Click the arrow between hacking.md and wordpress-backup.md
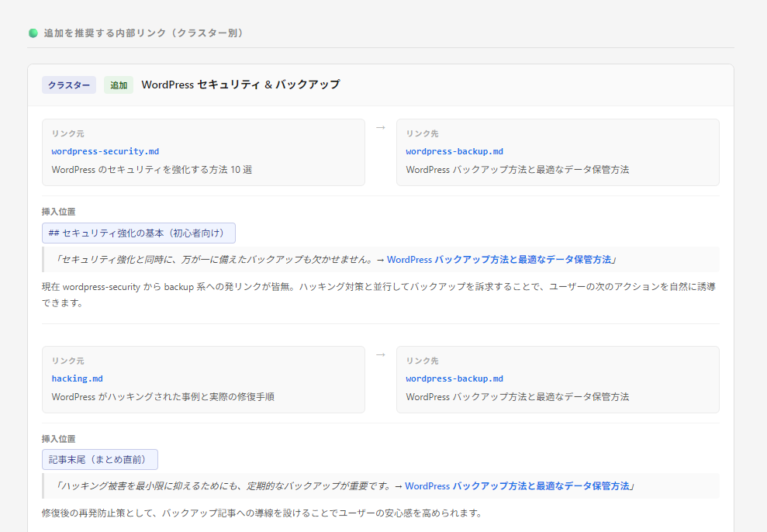767x532 pixels. coord(381,355)
